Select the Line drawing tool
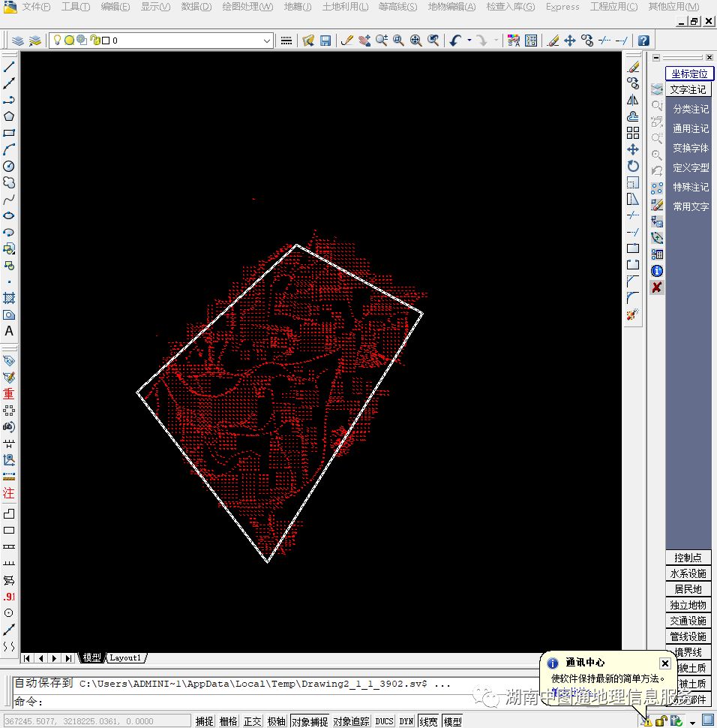717x728 pixels. [x=9, y=67]
